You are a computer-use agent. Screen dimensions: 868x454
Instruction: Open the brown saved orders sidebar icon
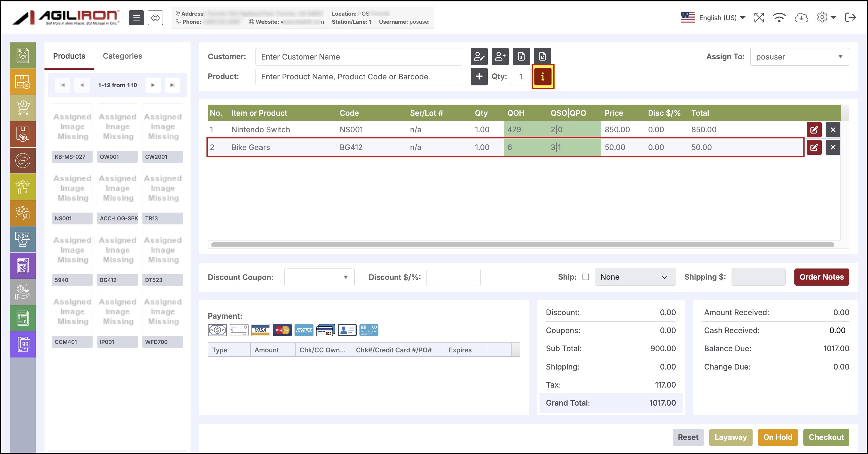(23, 134)
